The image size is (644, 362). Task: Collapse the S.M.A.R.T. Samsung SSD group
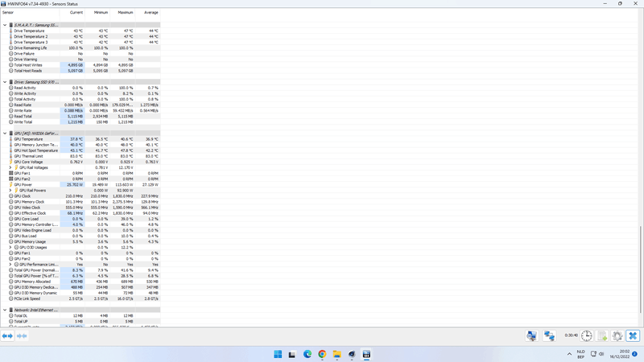pyautogui.click(x=5, y=25)
